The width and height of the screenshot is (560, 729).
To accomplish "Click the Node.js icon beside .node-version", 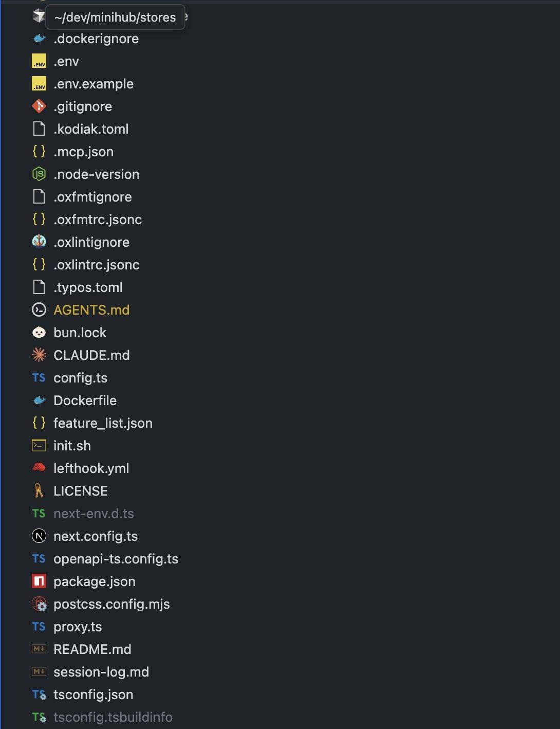I will pos(39,174).
